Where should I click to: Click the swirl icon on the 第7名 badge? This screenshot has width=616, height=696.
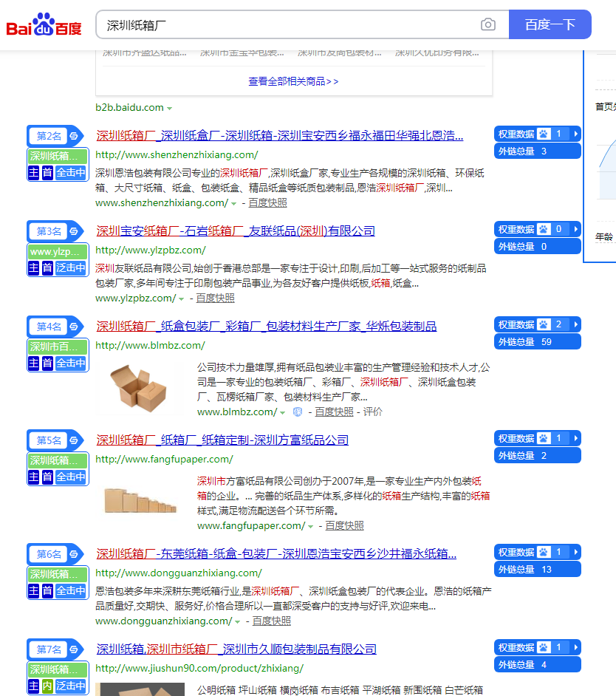(74, 649)
